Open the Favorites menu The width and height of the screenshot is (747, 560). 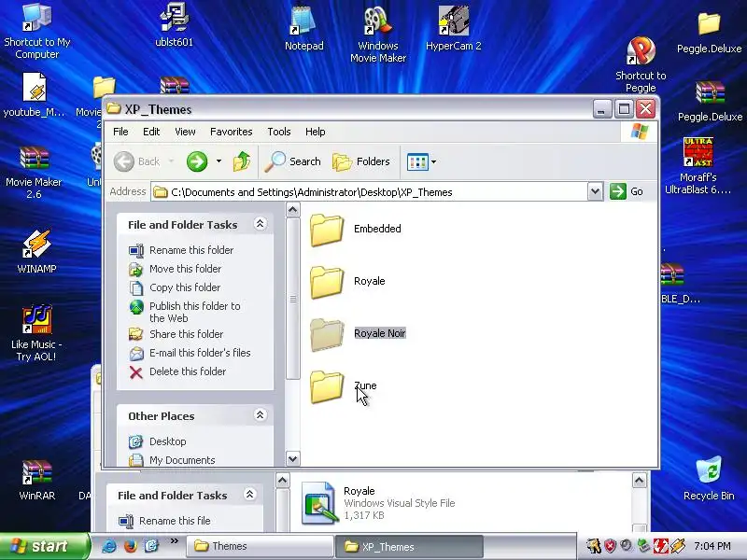pos(231,132)
